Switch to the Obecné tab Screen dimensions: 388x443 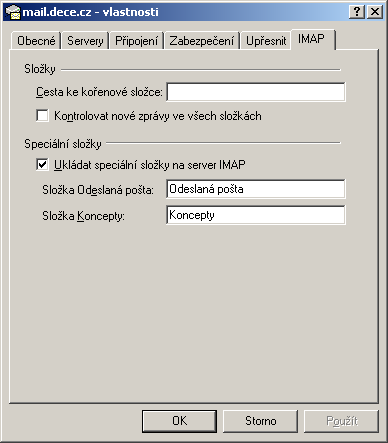click(36, 41)
